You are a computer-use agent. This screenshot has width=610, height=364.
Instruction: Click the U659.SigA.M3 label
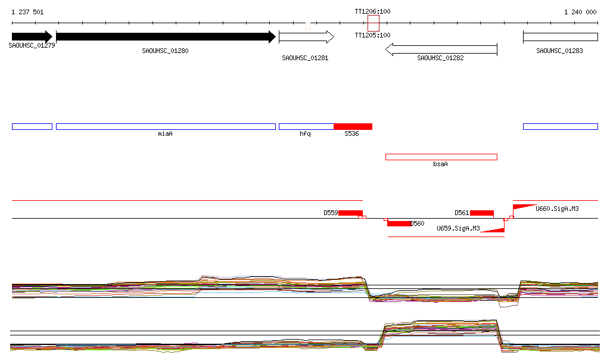458,228
